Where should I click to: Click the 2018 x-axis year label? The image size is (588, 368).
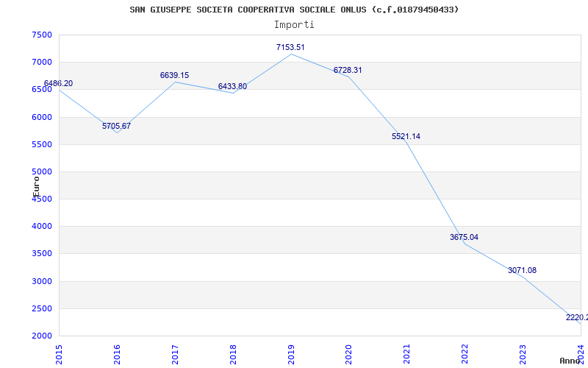233,354
